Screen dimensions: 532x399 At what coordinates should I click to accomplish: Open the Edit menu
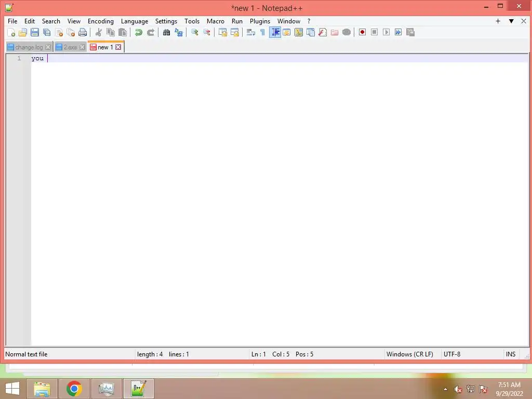click(30, 21)
